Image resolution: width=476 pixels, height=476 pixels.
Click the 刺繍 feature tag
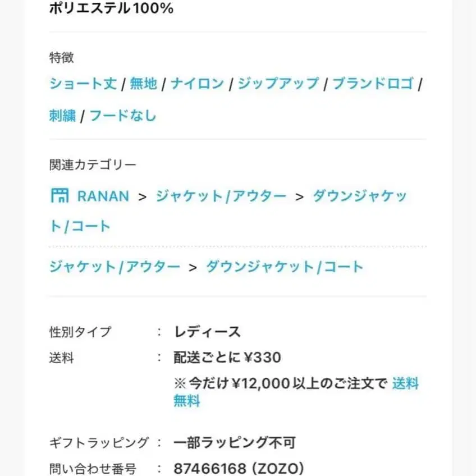[61, 115]
